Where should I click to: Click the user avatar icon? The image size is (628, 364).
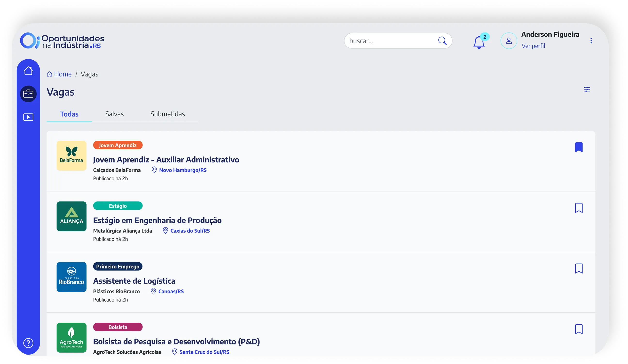509,41
